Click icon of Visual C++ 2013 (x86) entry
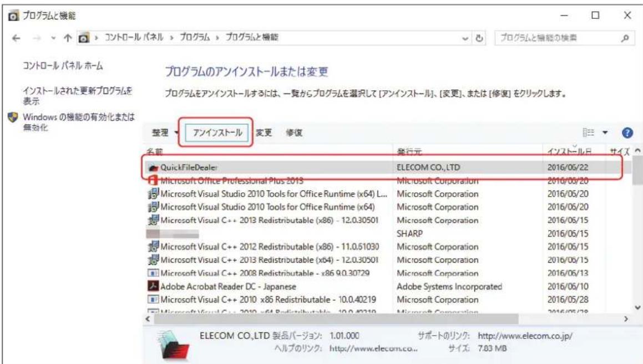 [x=153, y=220]
